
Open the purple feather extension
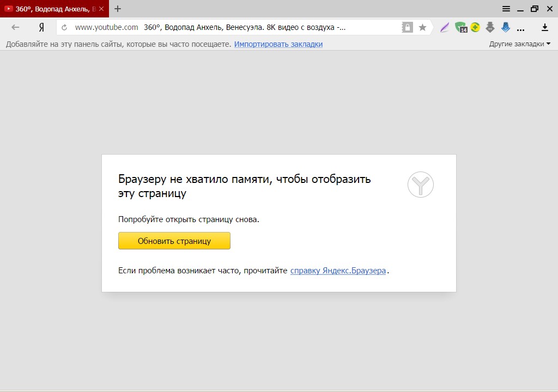click(445, 27)
